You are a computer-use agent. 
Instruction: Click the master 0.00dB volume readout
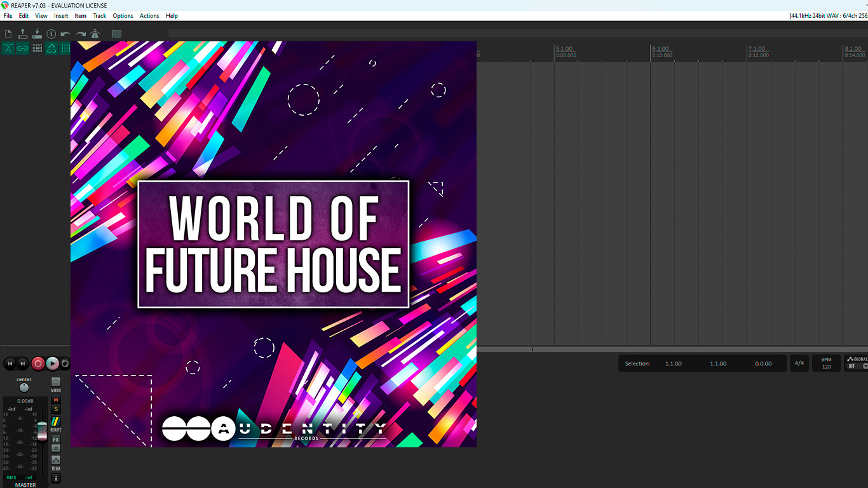click(25, 401)
